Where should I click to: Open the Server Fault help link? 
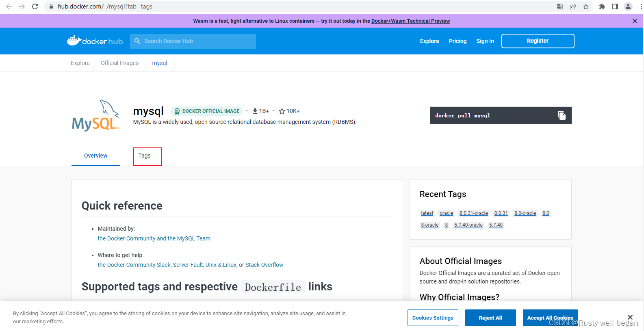[x=188, y=265]
